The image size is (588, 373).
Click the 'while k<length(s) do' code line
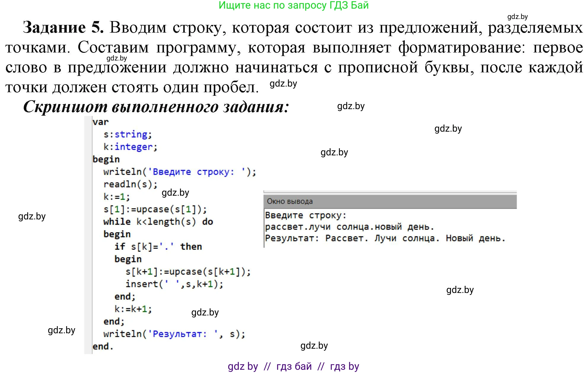[x=158, y=222]
